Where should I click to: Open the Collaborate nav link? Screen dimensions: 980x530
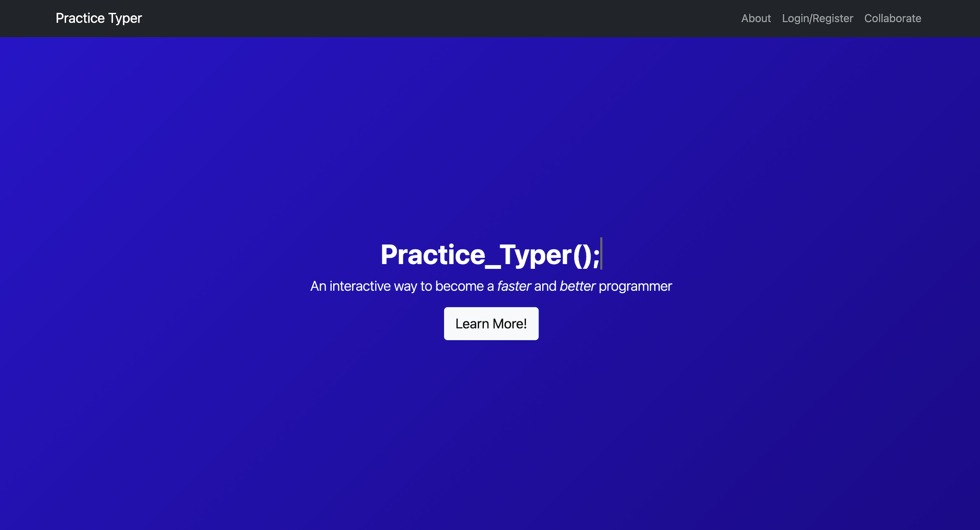pyautogui.click(x=893, y=18)
